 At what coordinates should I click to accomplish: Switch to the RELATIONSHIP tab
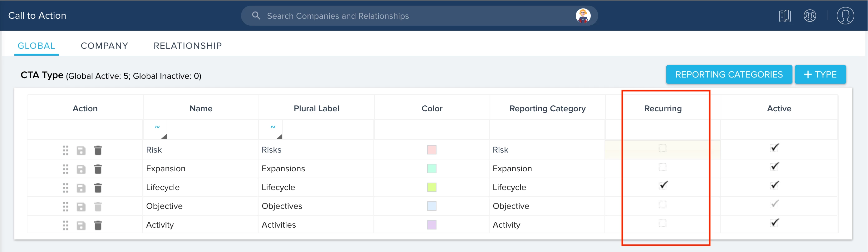188,46
